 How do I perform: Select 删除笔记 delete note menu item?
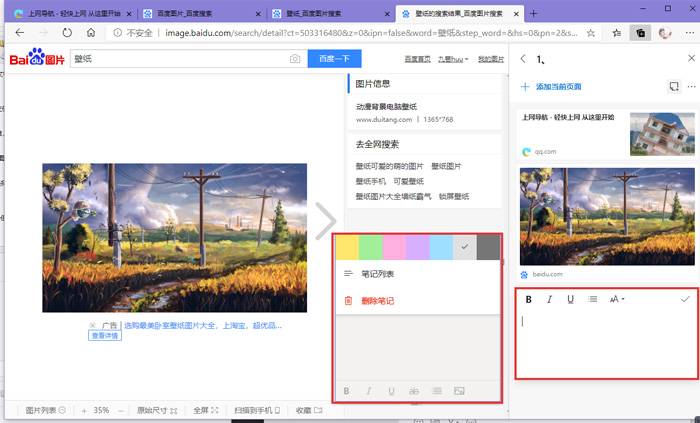tap(417, 301)
